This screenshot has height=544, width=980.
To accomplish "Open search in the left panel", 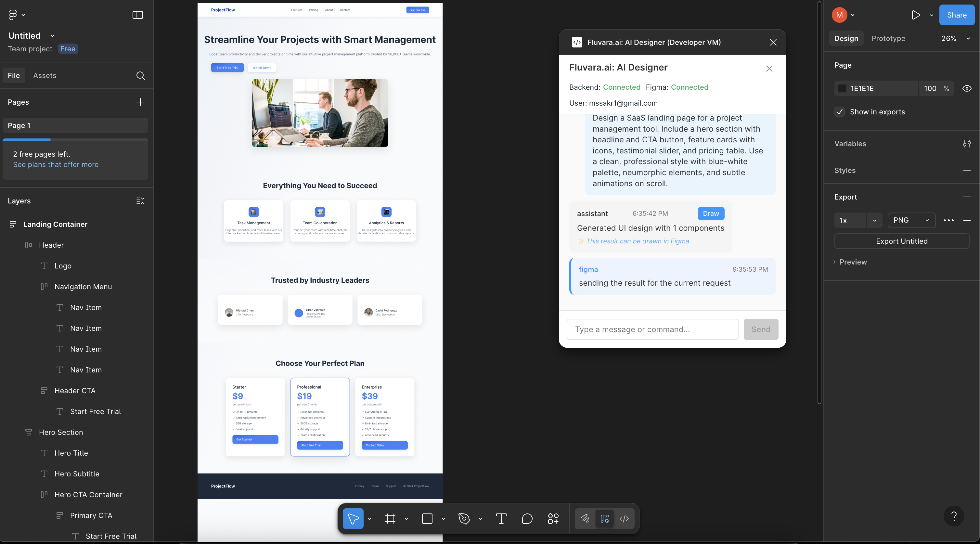I will [140, 76].
